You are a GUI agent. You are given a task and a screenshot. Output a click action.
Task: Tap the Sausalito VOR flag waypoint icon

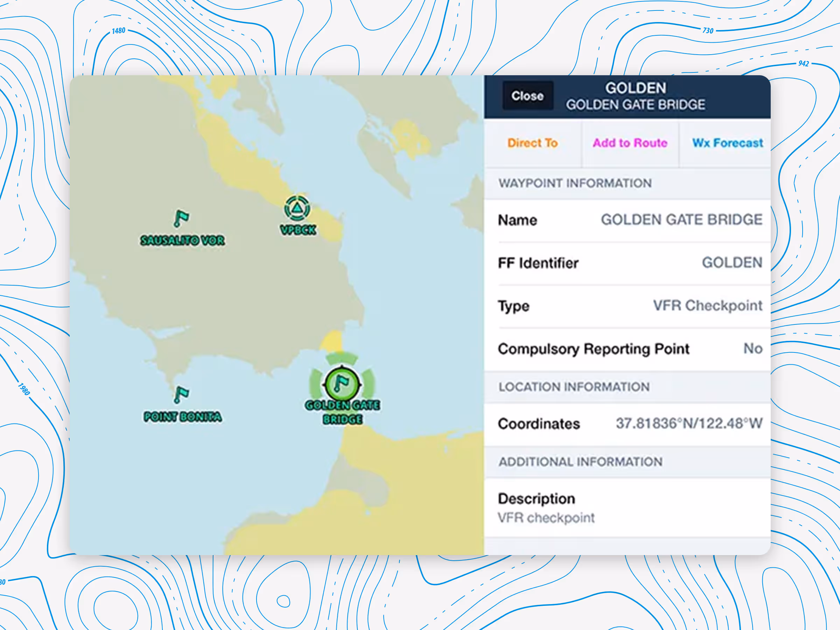point(181,218)
